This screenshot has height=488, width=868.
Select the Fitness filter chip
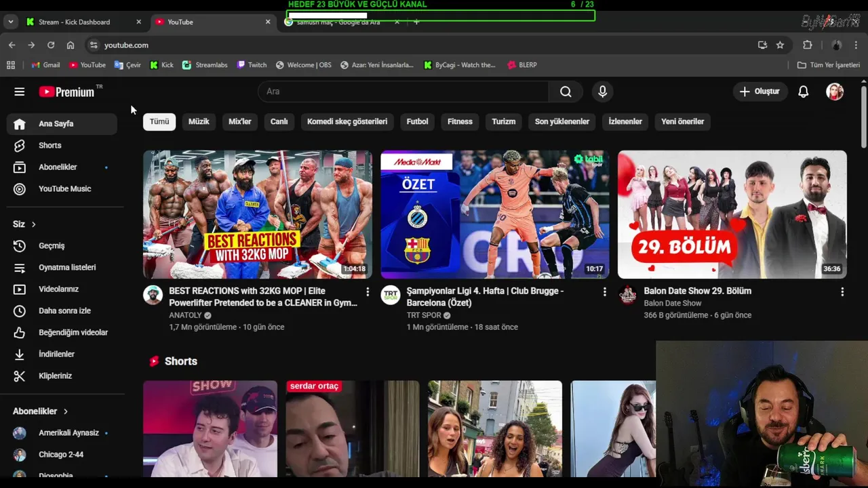coord(460,122)
